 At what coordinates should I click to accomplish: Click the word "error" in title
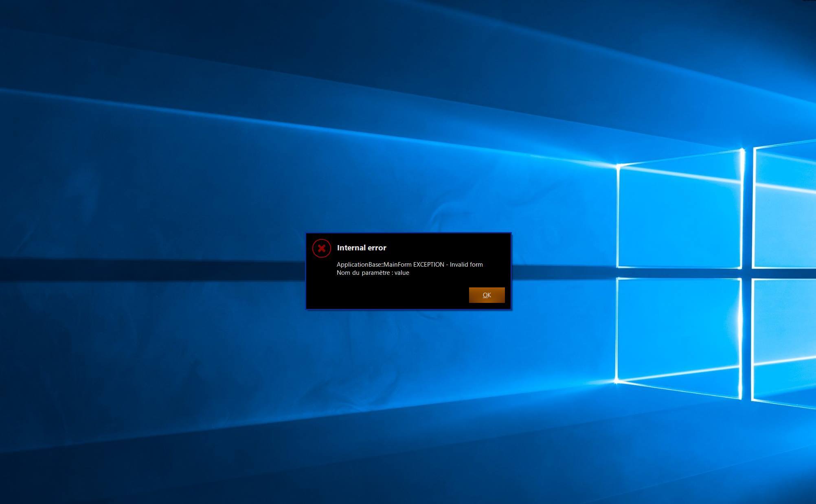click(377, 248)
